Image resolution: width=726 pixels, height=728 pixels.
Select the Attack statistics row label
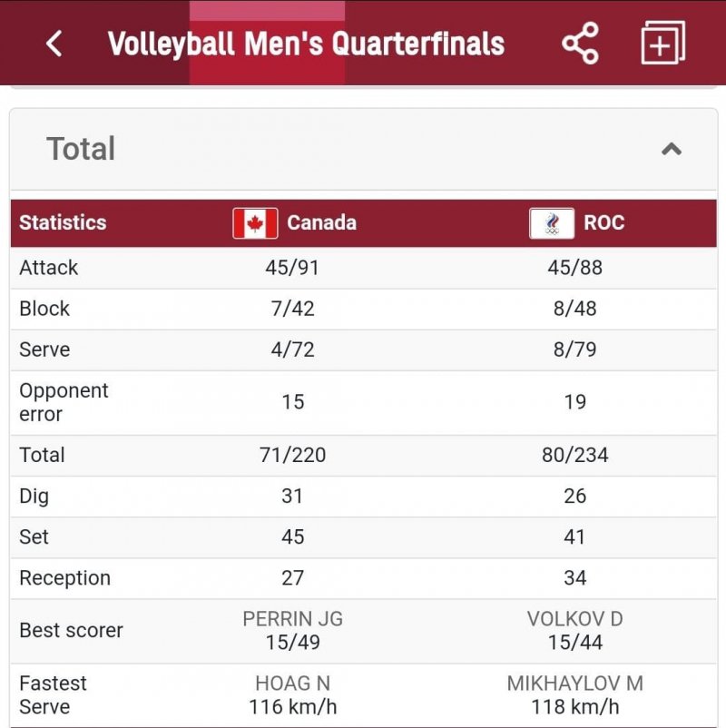click(x=49, y=268)
